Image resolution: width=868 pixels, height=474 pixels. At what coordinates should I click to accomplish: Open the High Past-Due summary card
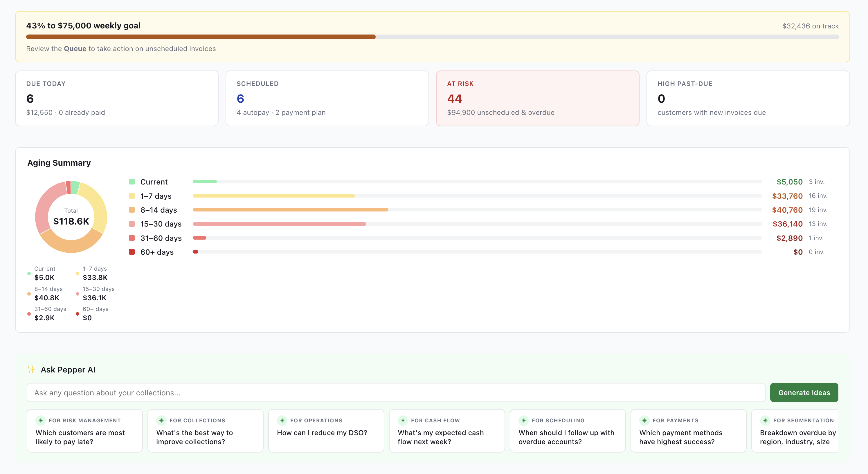[x=748, y=98]
